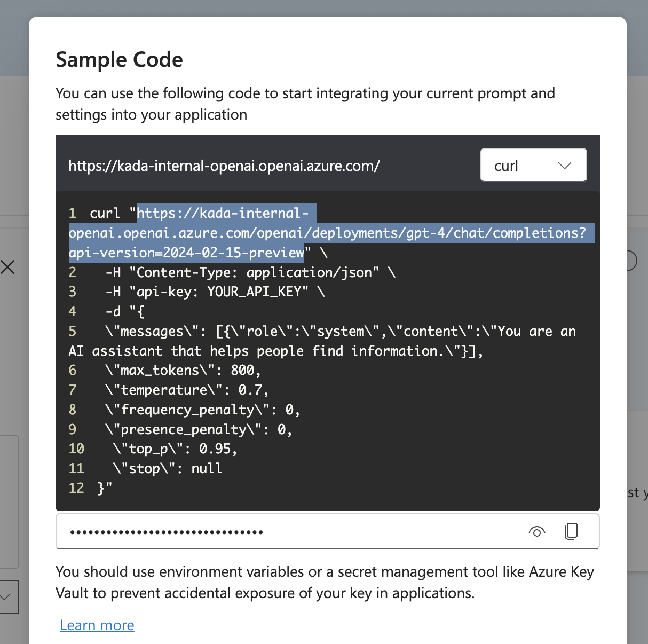Copy the API key using the copy icon
Image resolution: width=648 pixels, height=644 pixels.
click(x=571, y=531)
